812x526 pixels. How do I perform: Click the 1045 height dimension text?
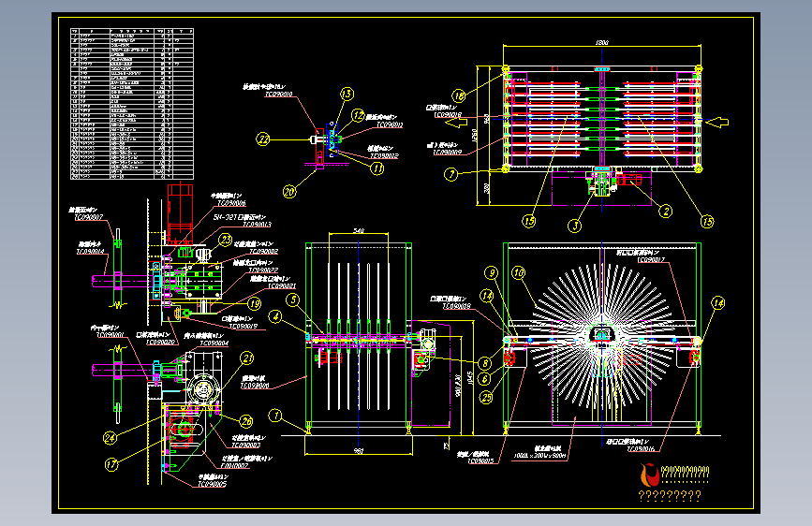(470, 379)
